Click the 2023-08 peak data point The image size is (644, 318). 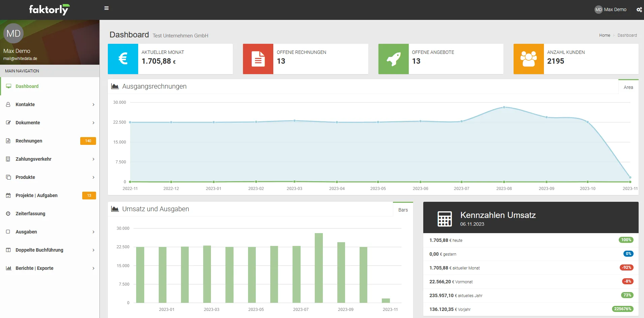(x=504, y=107)
